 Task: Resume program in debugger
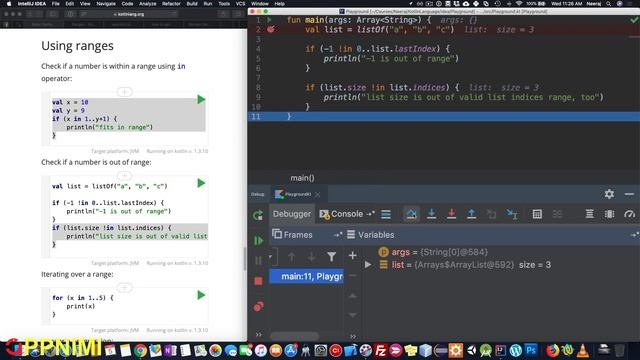click(258, 240)
